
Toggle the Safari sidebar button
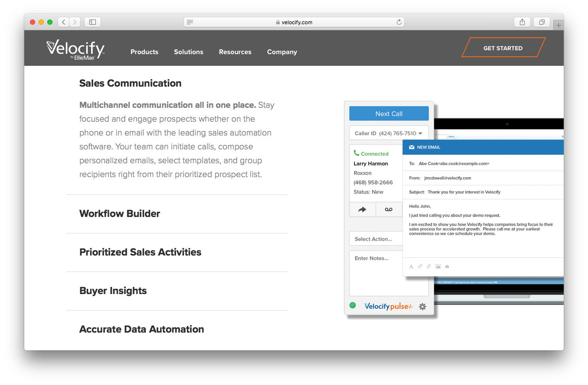point(92,22)
